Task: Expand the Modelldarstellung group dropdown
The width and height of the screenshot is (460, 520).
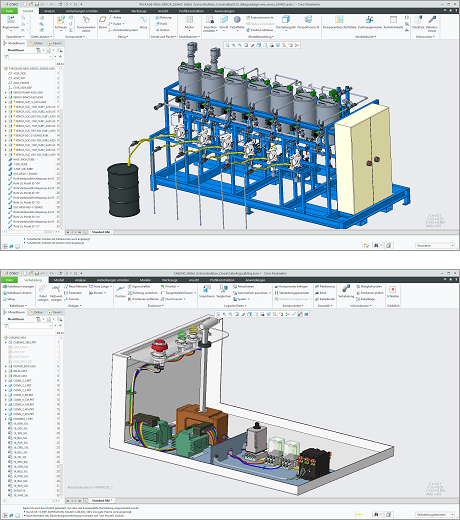Action: [261, 37]
